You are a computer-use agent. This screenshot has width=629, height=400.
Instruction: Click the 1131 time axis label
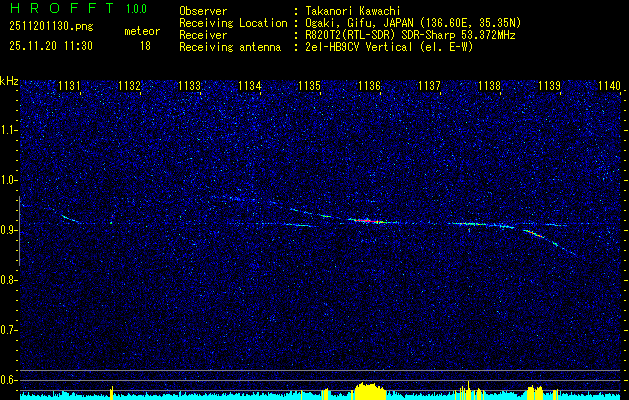click(69, 85)
